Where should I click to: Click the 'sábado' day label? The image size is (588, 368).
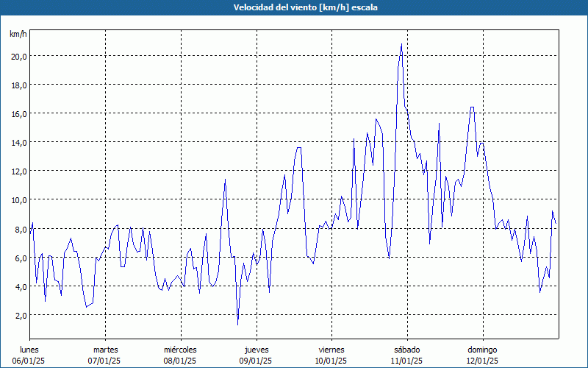pyautogui.click(x=407, y=350)
